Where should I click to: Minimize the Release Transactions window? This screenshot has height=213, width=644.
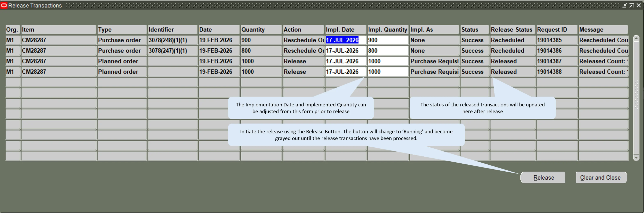(x=625, y=5)
